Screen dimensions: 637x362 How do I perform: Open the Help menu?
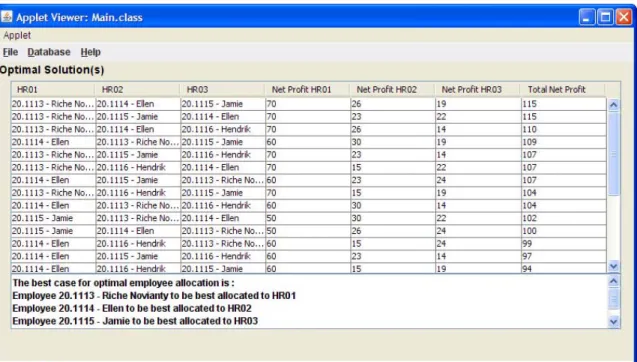[x=90, y=52]
